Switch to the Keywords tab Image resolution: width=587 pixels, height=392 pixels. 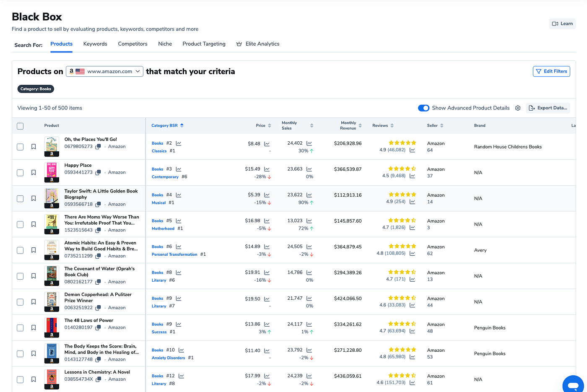[95, 44]
